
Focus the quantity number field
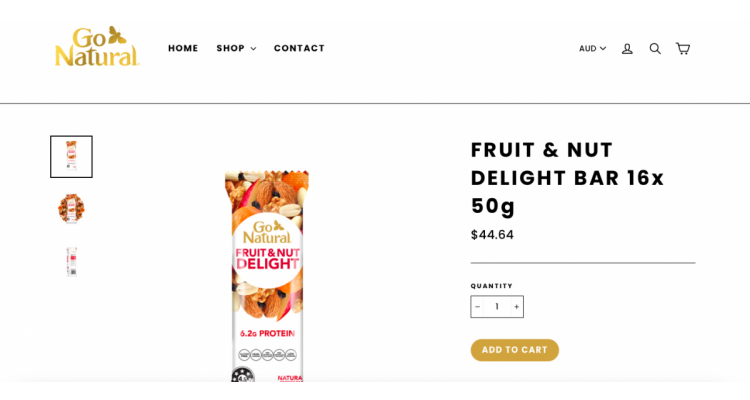click(497, 307)
